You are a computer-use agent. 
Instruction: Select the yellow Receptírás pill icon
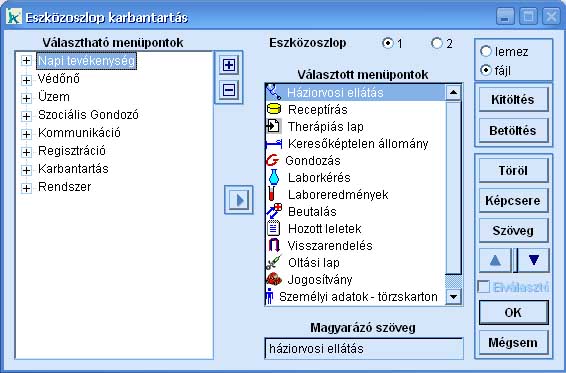tap(274, 109)
